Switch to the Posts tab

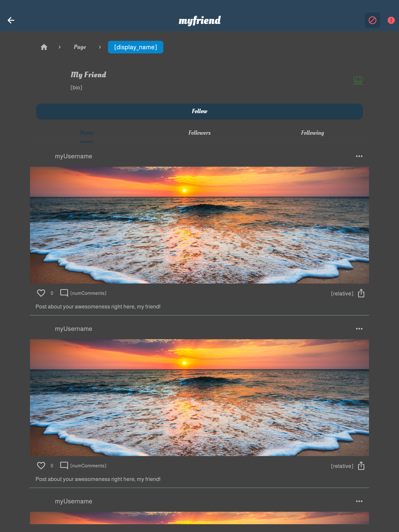(x=87, y=133)
